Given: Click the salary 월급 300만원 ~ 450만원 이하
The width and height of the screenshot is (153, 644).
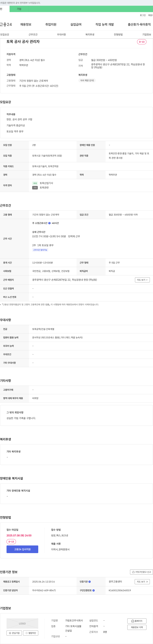Looking at the screenshot, I should click(123, 215).
